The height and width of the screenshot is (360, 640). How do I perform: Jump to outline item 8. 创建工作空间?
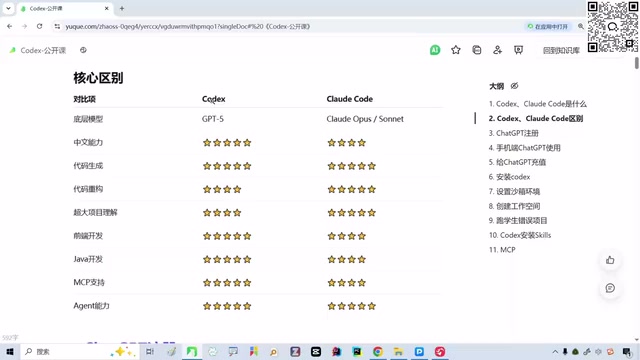[x=514, y=206]
